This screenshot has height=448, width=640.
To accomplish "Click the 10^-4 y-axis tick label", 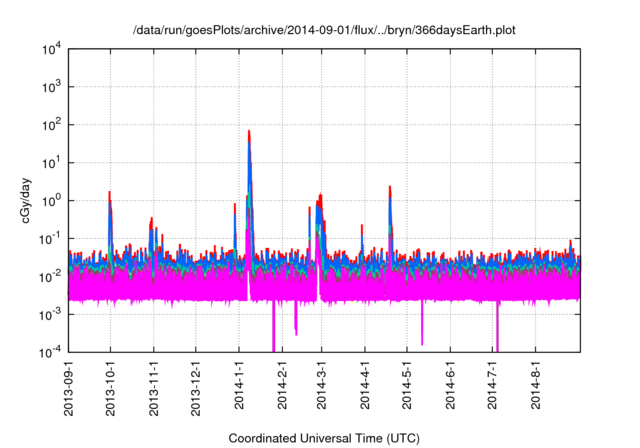I will 50,352.
